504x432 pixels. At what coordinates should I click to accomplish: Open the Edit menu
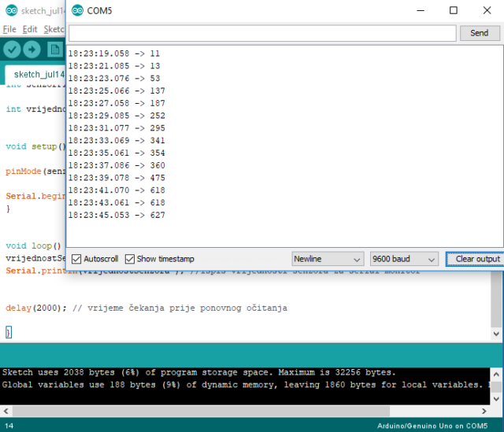click(x=30, y=29)
